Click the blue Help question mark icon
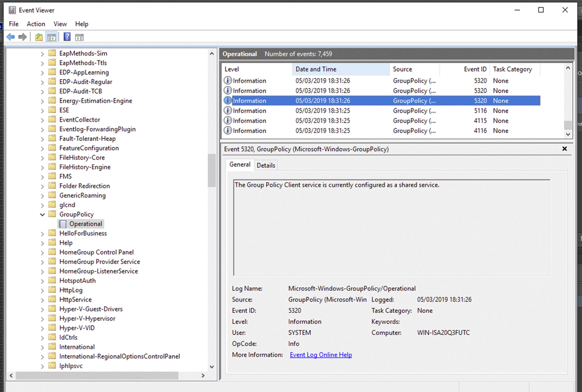582x392 pixels. pyautogui.click(x=67, y=37)
